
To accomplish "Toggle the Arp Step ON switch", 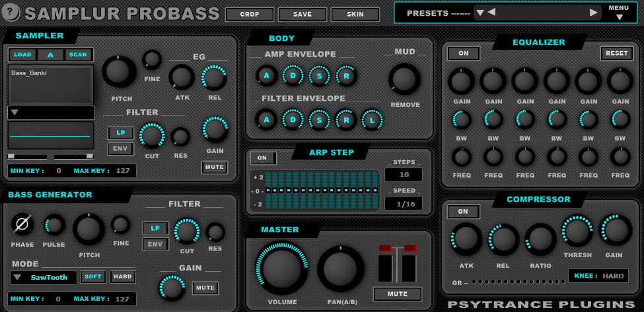I will 263,158.
